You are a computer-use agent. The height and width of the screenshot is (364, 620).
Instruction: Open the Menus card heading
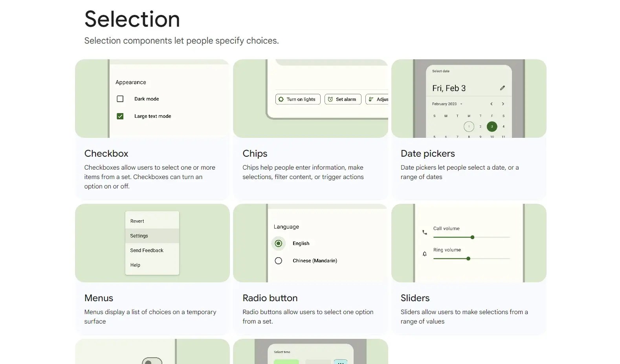click(99, 298)
